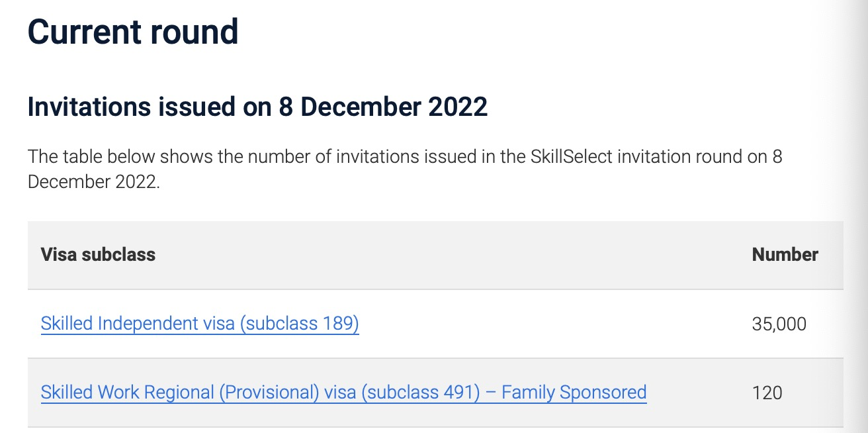Select the 120 value in the table
Viewport: 868px width, 433px height.
(767, 393)
